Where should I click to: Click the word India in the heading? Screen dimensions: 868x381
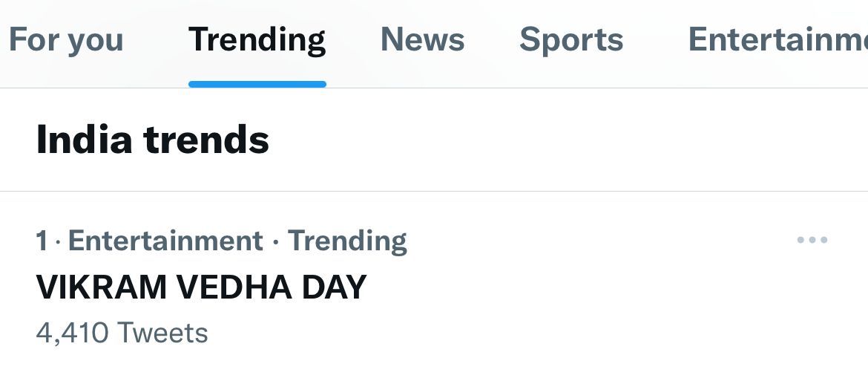click(x=84, y=140)
